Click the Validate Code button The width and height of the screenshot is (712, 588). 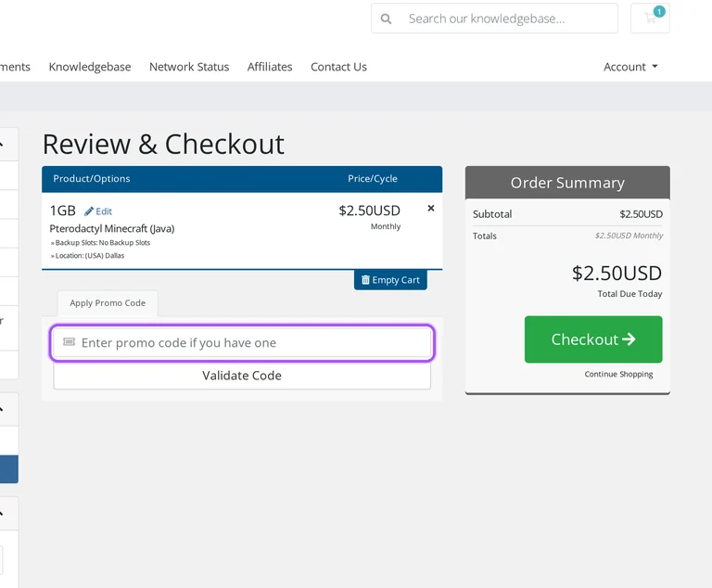[242, 376]
